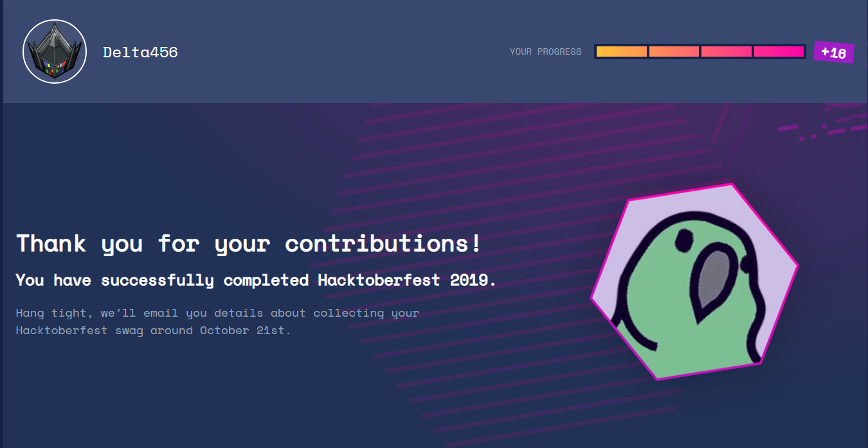
Task: Select the second orange progress segment
Action: coord(674,51)
